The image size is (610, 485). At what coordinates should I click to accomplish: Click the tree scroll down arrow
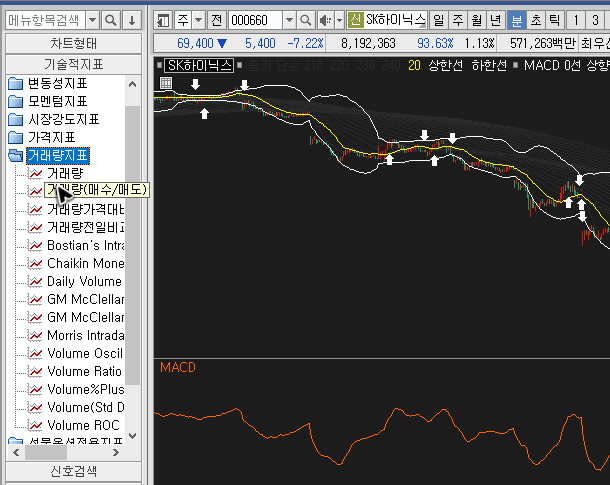[x=133, y=436]
